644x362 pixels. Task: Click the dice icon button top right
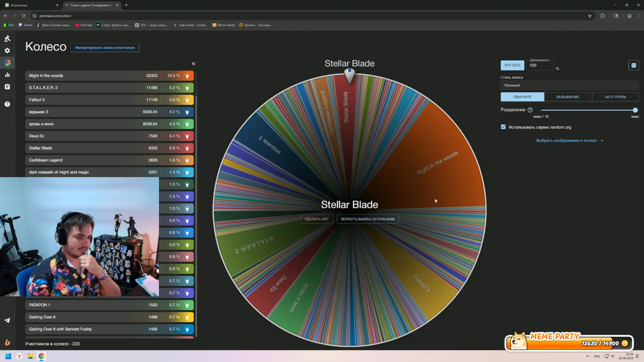[633, 65]
